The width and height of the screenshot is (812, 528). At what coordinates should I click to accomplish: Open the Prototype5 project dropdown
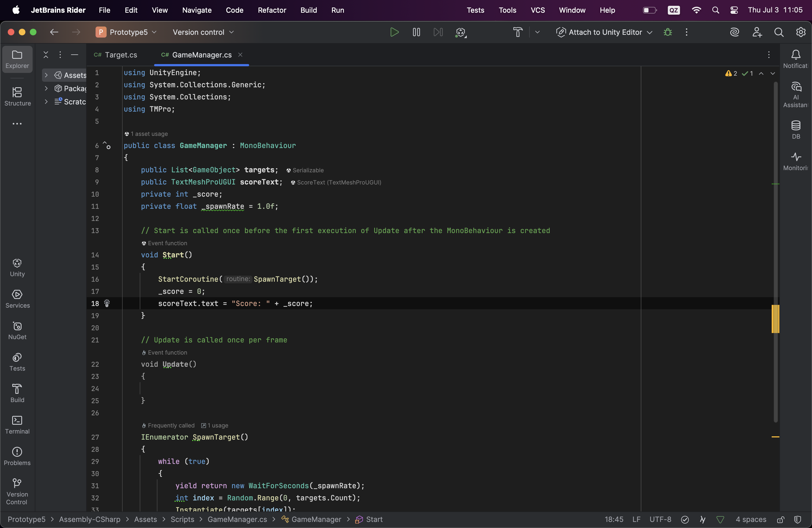[x=126, y=32]
